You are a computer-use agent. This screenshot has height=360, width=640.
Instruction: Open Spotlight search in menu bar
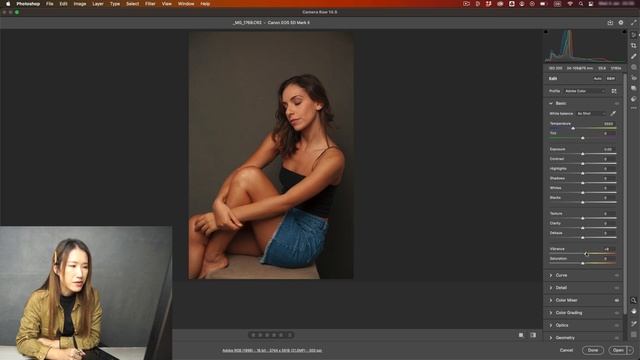click(581, 4)
